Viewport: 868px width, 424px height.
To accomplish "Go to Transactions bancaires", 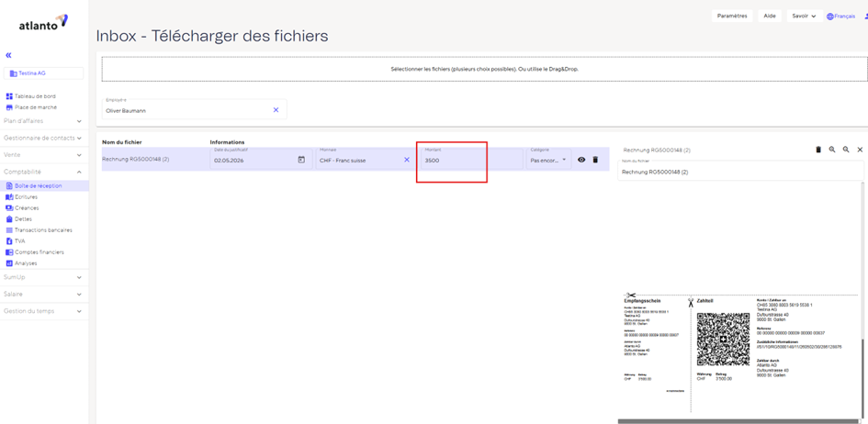I will click(x=39, y=230).
